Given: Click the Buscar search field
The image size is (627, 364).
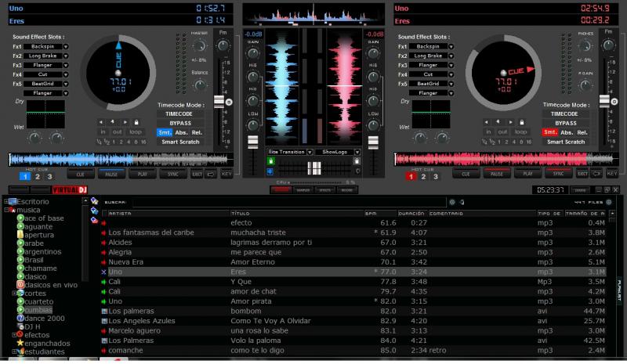Looking at the screenshot, I should pyautogui.click(x=288, y=202).
